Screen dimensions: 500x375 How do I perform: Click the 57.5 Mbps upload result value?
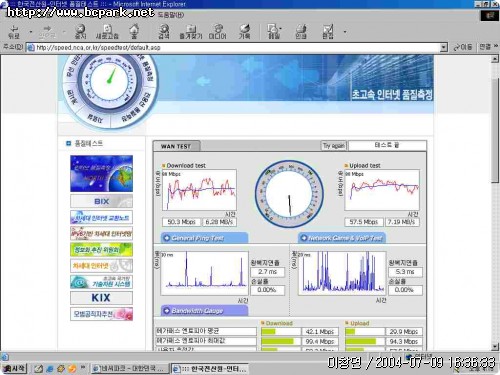pyautogui.click(x=364, y=222)
